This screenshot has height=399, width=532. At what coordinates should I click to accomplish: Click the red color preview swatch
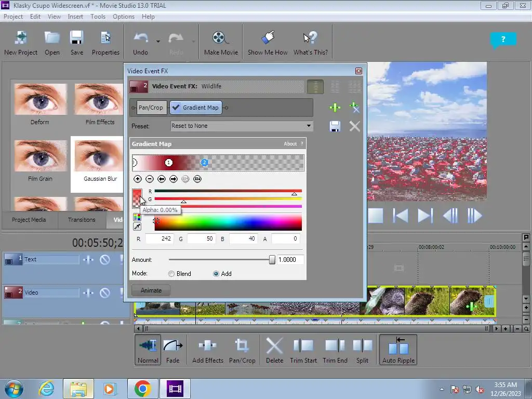coord(137,198)
